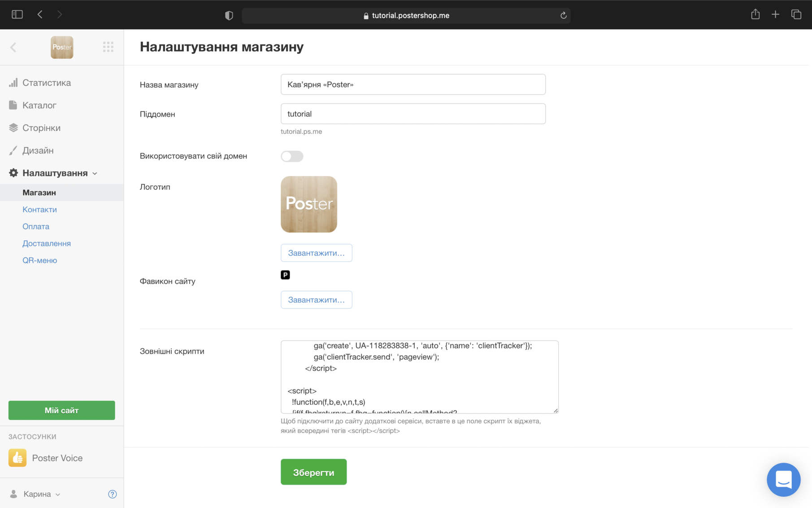Go to QR-меню settings
The height and width of the screenshot is (508, 812).
[x=39, y=260]
